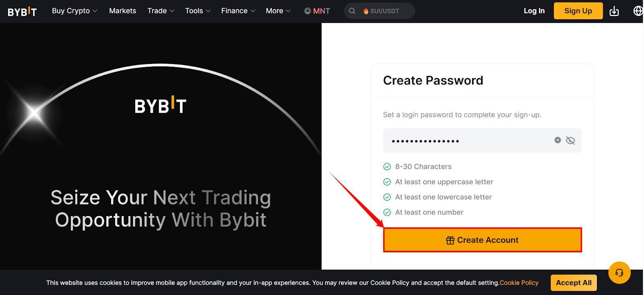The image size is (644, 295).
Task: Expand the Buy Crypto dropdown
Action: (x=74, y=11)
